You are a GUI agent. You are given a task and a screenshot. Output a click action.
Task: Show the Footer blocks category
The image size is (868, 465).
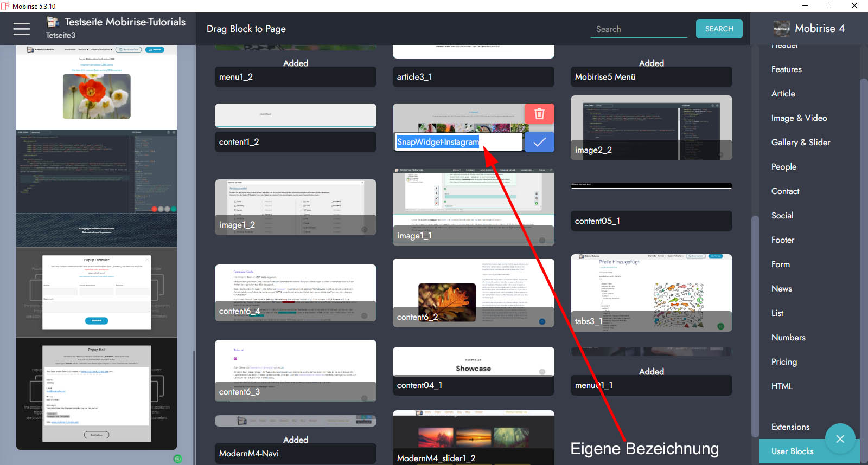click(783, 240)
